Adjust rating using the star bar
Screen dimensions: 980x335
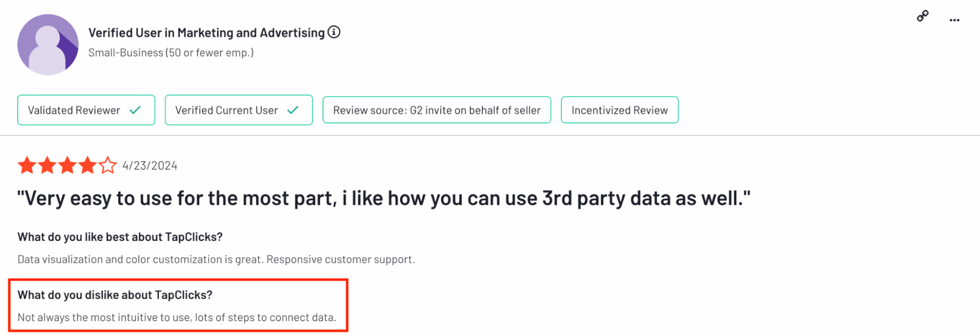tap(67, 165)
